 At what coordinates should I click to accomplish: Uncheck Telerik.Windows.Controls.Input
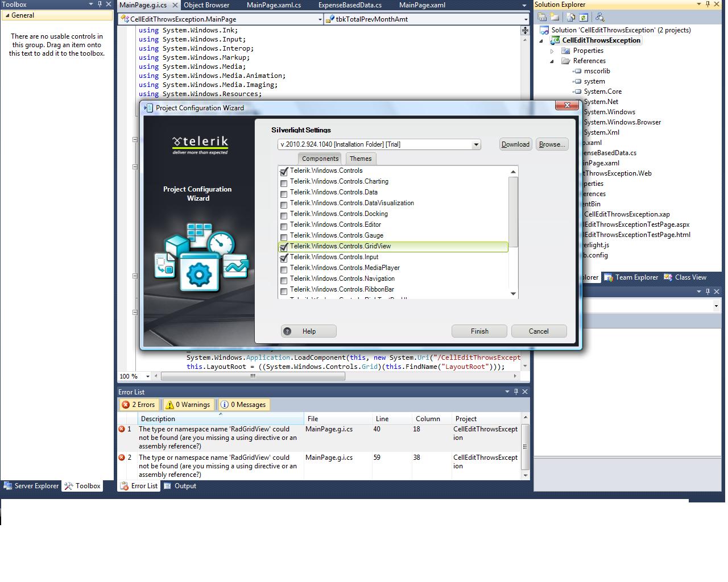284,258
